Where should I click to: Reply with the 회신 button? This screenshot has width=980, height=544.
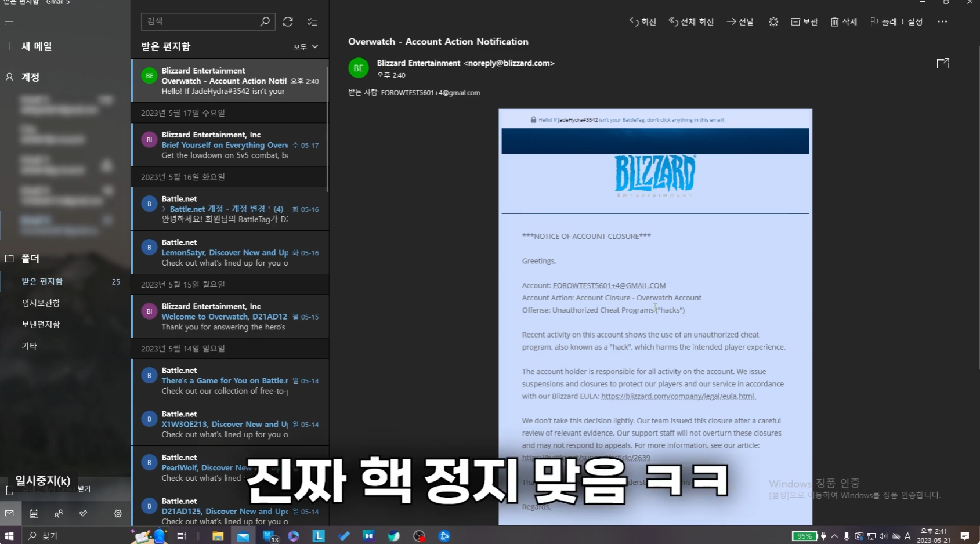[643, 21]
